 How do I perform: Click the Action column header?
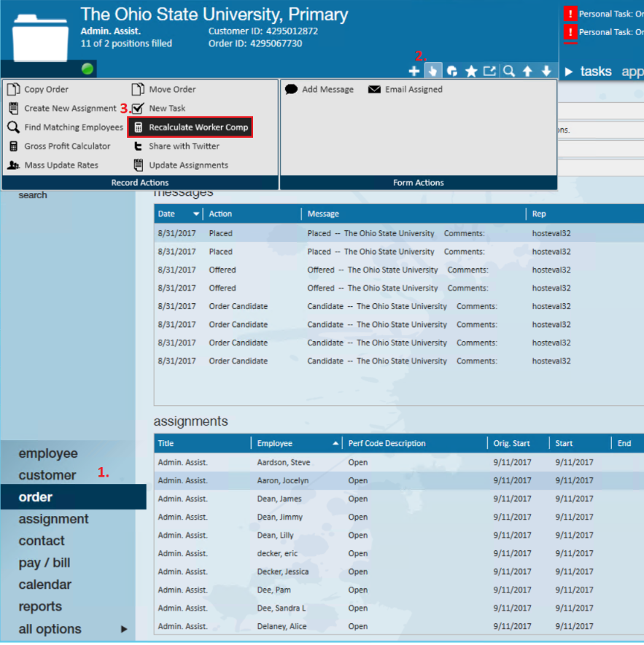click(220, 214)
